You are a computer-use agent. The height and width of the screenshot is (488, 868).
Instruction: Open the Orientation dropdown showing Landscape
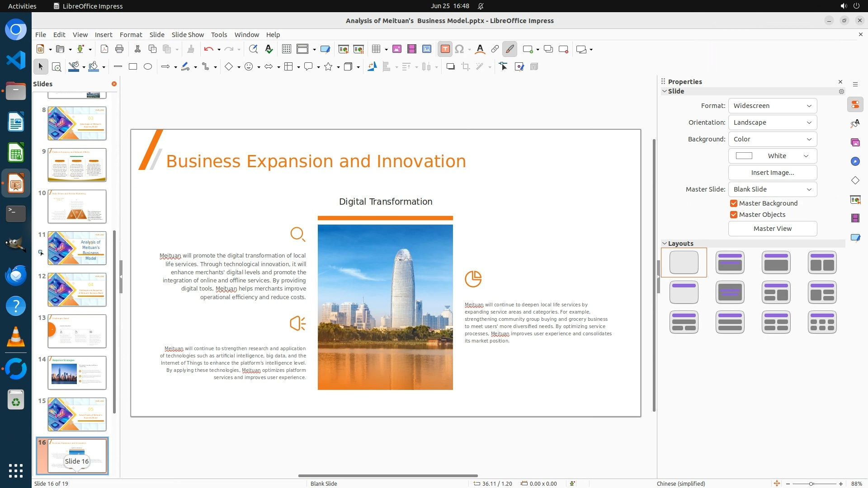[x=772, y=122]
